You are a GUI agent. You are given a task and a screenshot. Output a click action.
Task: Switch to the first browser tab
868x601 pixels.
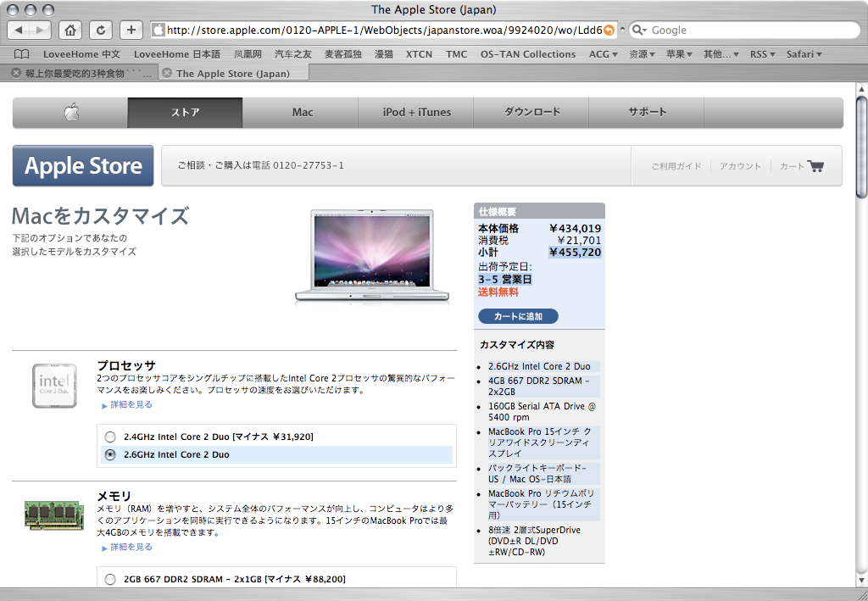[83, 73]
